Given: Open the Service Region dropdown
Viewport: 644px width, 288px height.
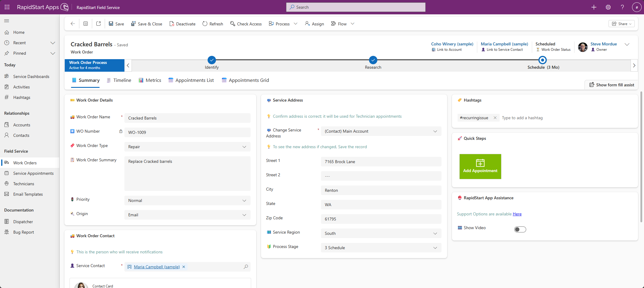Looking at the screenshot, I should coord(381,233).
